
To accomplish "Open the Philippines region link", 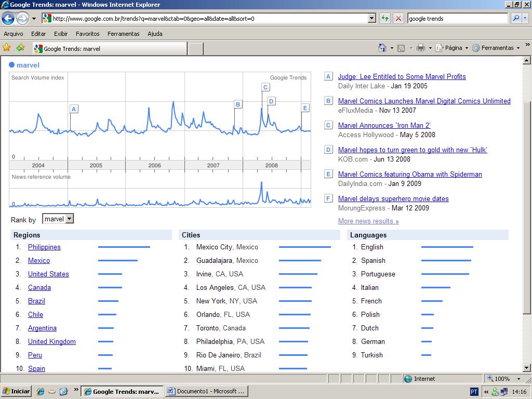I will point(44,247).
